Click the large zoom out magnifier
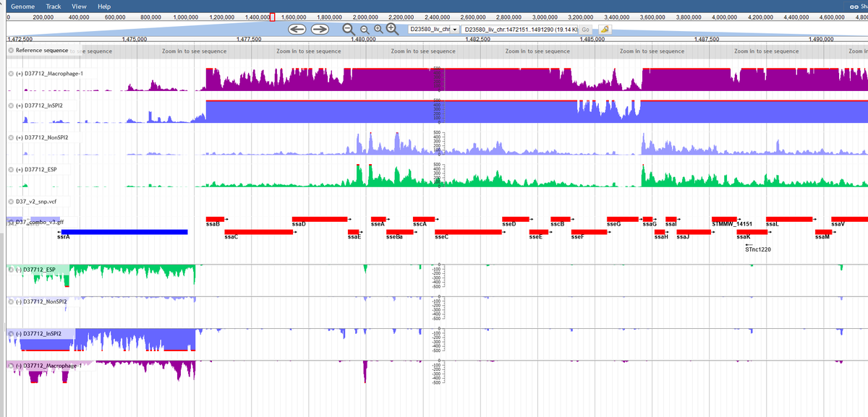Viewport: 868px width, 417px height. point(349,29)
